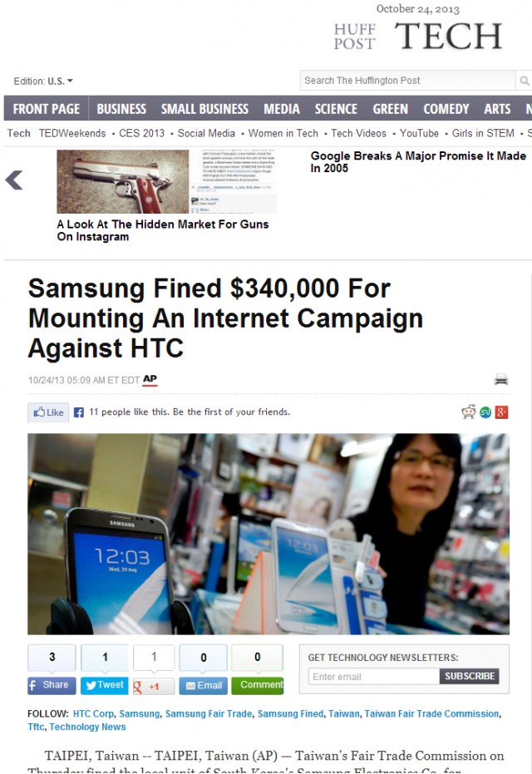Click the print article icon
This screenshot has width=532, height=774.
(501, 379)
